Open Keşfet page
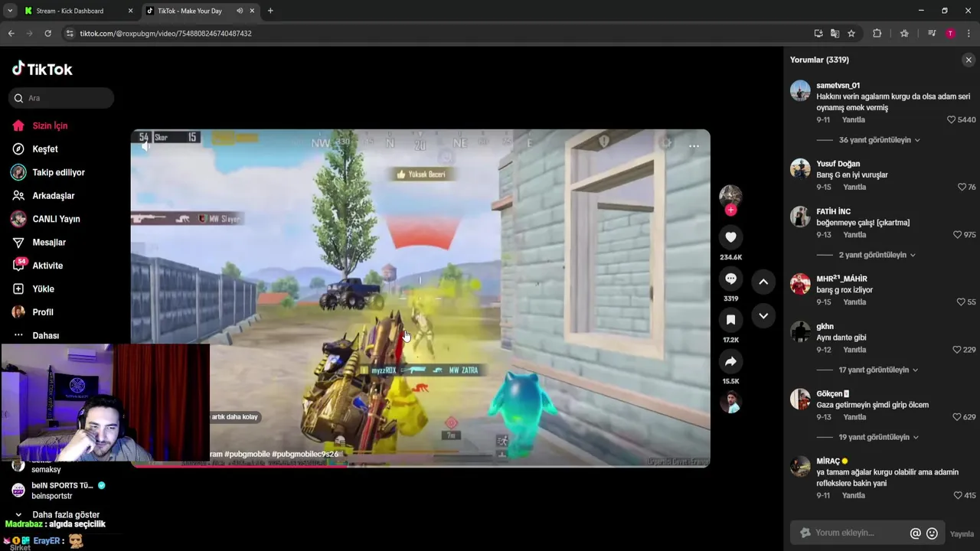Image resolution: width=980 pixels, height=551 pixels. coord(45,149)
